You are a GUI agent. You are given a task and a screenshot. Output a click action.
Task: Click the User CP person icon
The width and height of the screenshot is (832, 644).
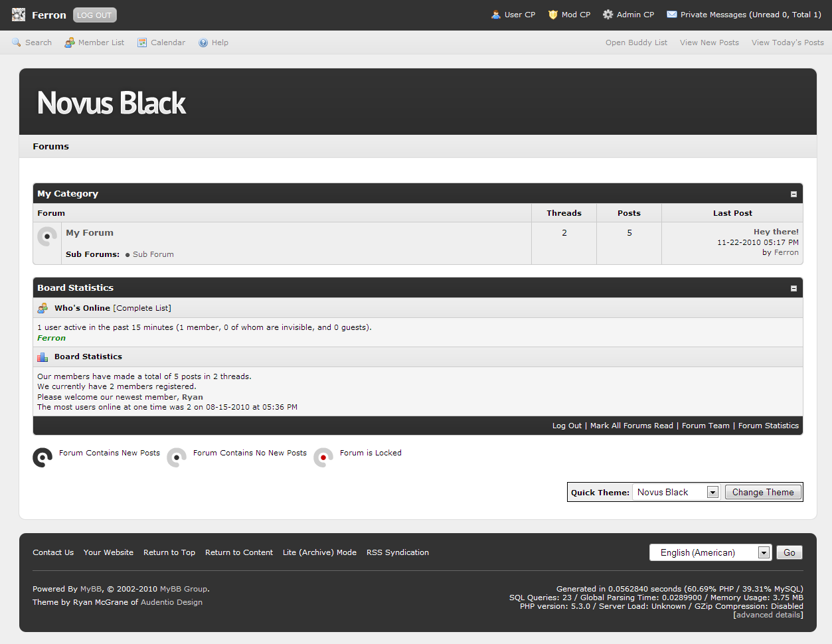click(x=495, y=15)
